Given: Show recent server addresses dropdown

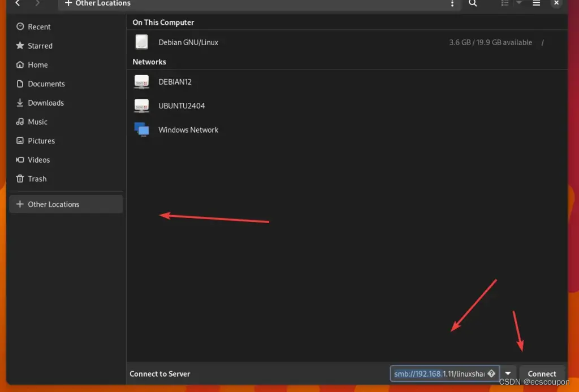Looking at the screenshot, I should [508, 373].
